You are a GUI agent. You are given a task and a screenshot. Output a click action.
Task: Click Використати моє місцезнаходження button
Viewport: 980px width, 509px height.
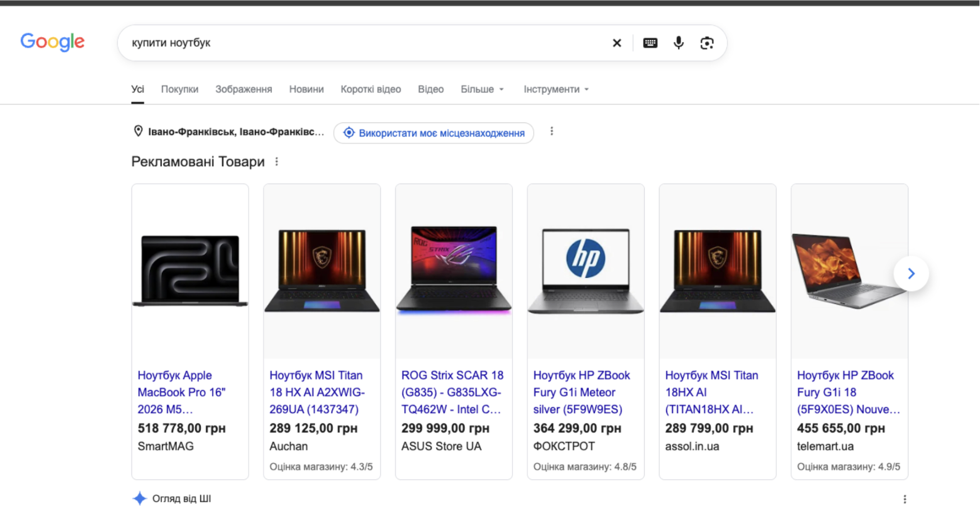434,133
